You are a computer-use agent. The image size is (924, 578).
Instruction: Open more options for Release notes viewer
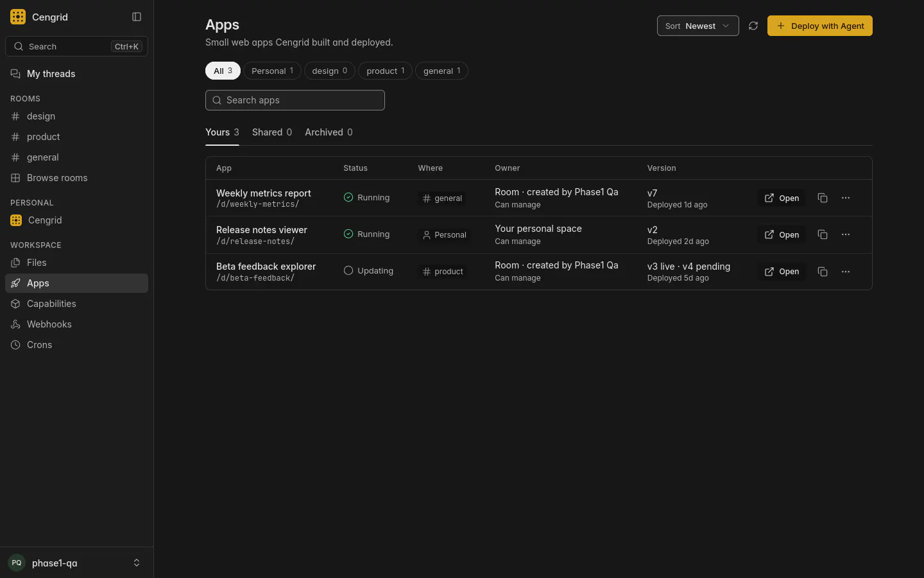click(x=846, y=234)
